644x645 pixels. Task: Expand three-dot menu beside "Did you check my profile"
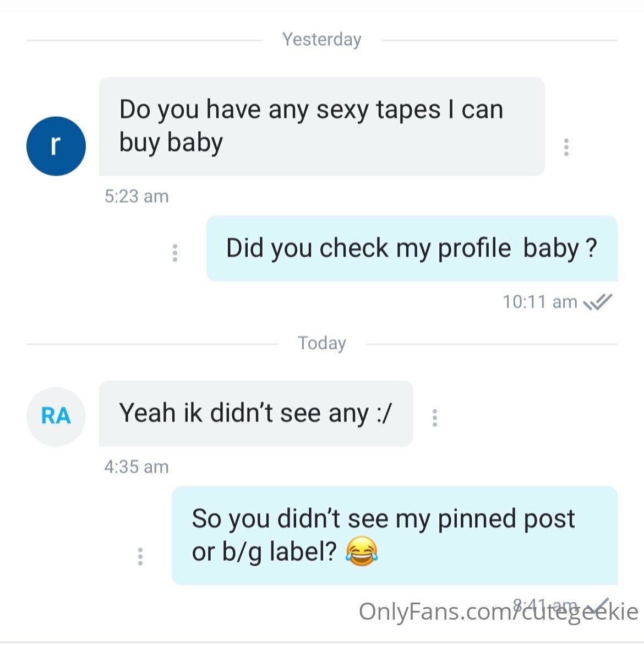click(175, 253)
